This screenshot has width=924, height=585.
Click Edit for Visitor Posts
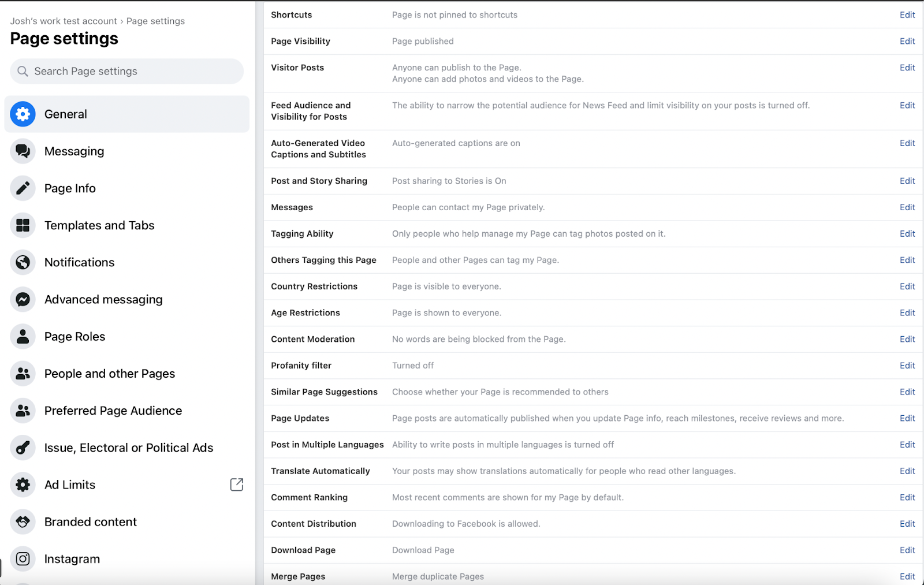point(907,68)
